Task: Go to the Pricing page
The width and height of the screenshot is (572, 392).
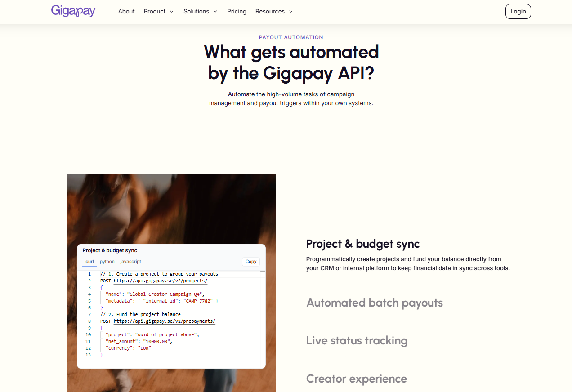Action: pos(237,12)
